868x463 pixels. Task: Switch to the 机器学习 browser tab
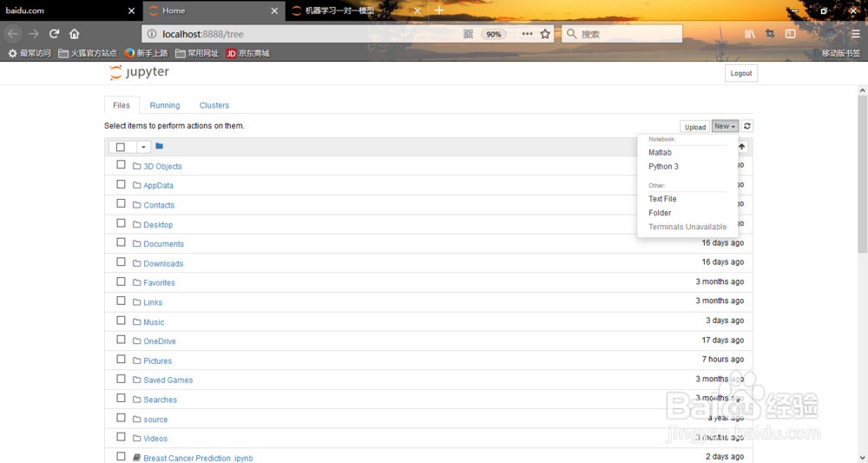coord(357,10)
